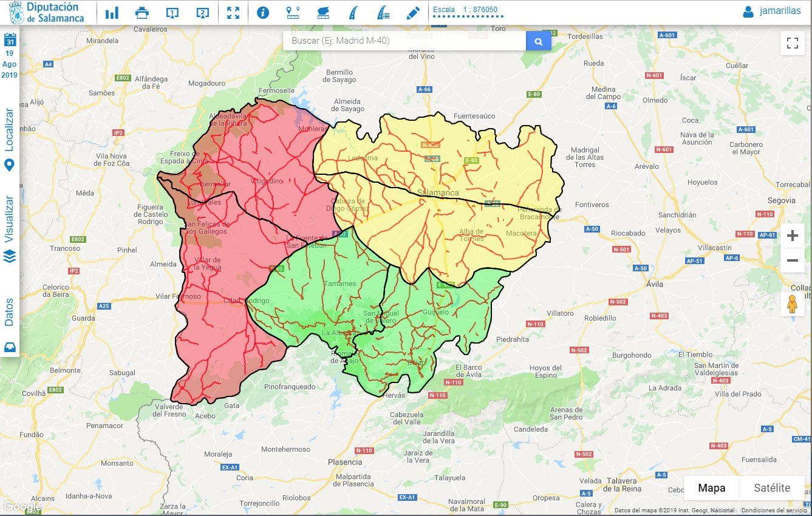Click the Ledesma label on map
The image size is (812, 516).
coord(363,158)
